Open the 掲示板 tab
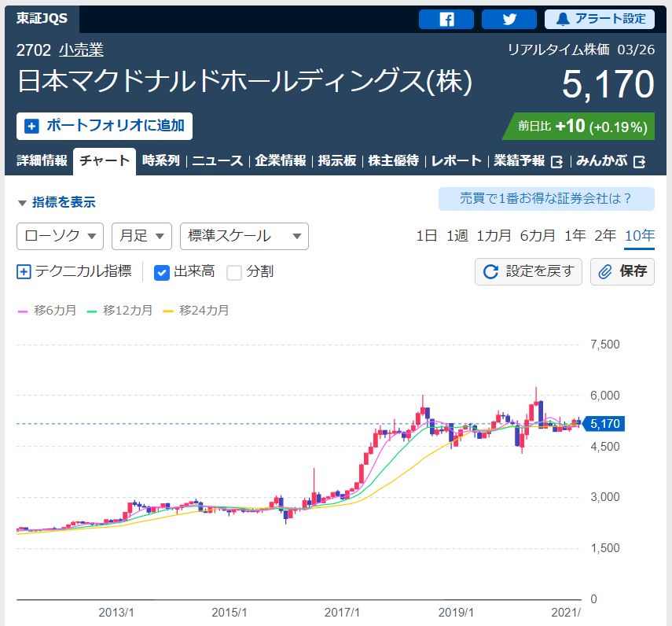The image size is (672, 626). click(x=337, y=160)
